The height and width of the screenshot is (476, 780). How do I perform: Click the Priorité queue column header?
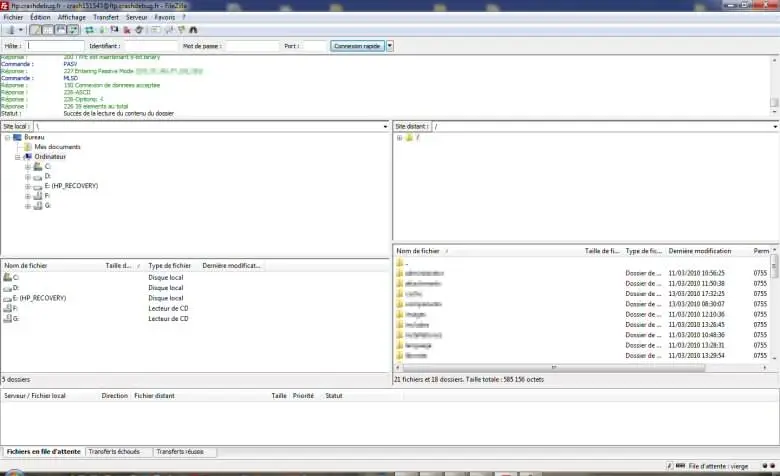(305, 396)
